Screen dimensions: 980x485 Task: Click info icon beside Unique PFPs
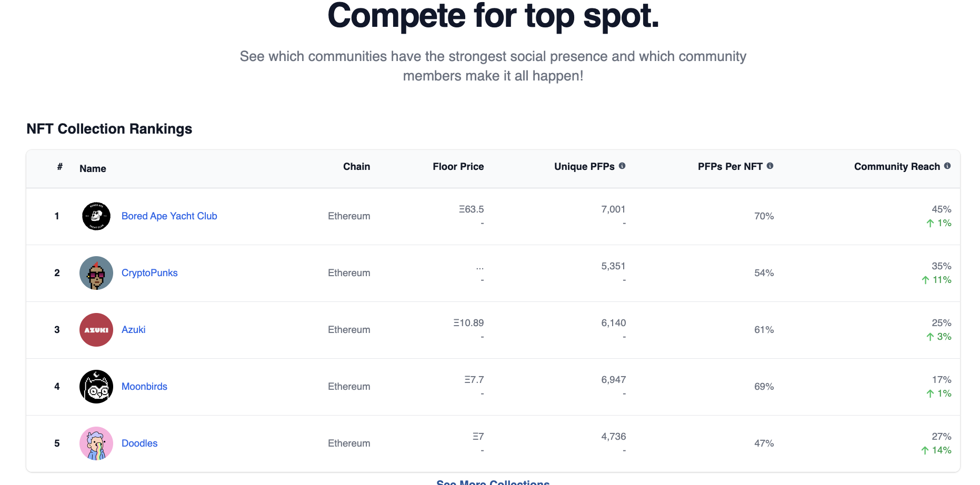(622, 166)
